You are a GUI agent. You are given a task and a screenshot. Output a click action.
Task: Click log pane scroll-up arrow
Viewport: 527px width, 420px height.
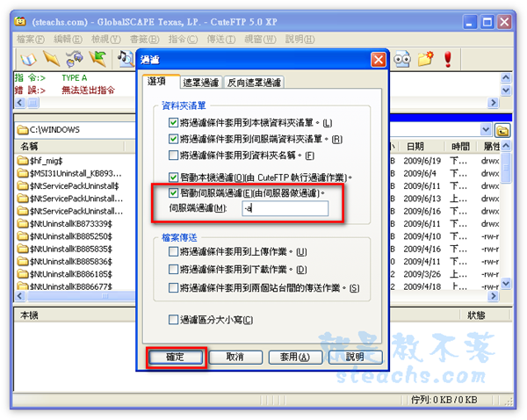click(506, 78)
